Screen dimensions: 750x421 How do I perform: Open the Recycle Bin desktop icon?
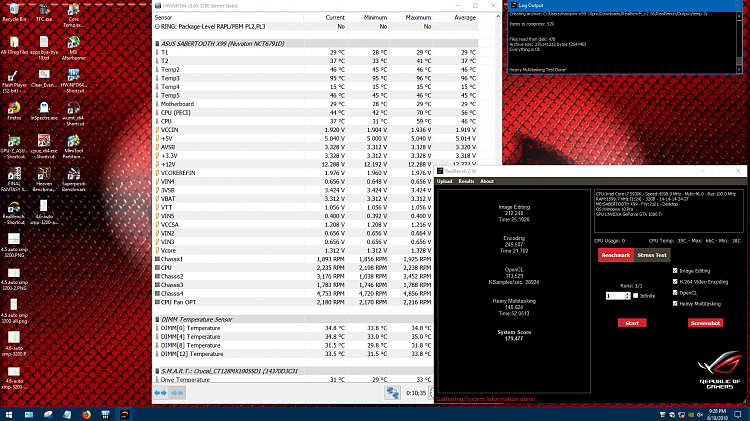(14, 13)
